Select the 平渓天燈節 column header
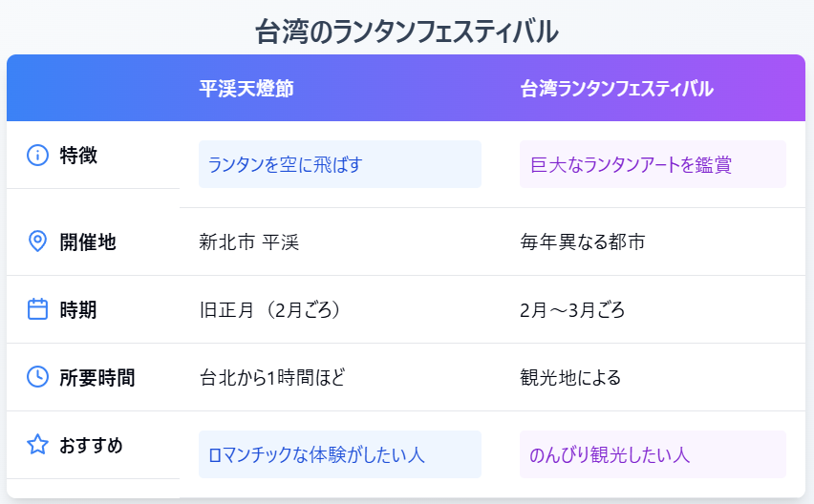 tap(246, 89)
